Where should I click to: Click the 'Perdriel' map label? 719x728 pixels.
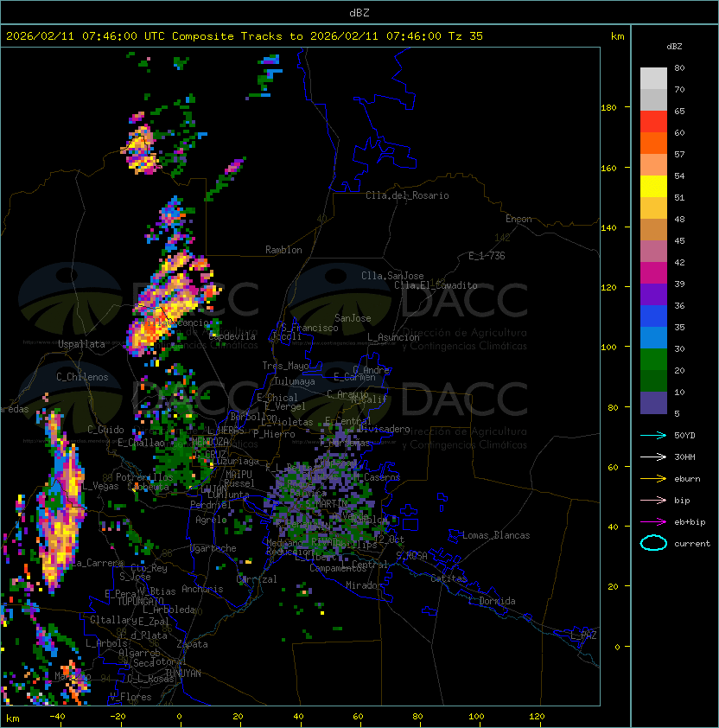tap(210, 505)
